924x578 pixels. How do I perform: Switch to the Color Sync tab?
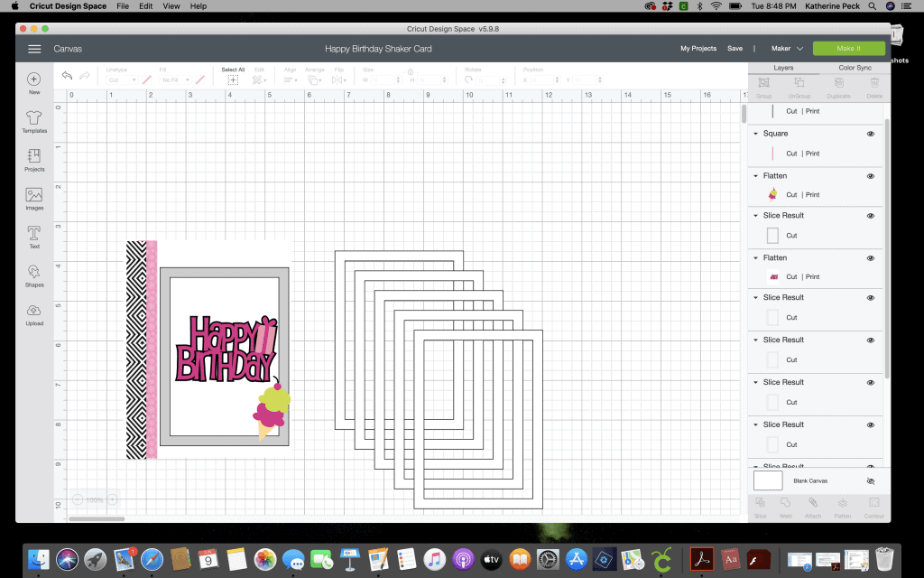tap(855, 68)
